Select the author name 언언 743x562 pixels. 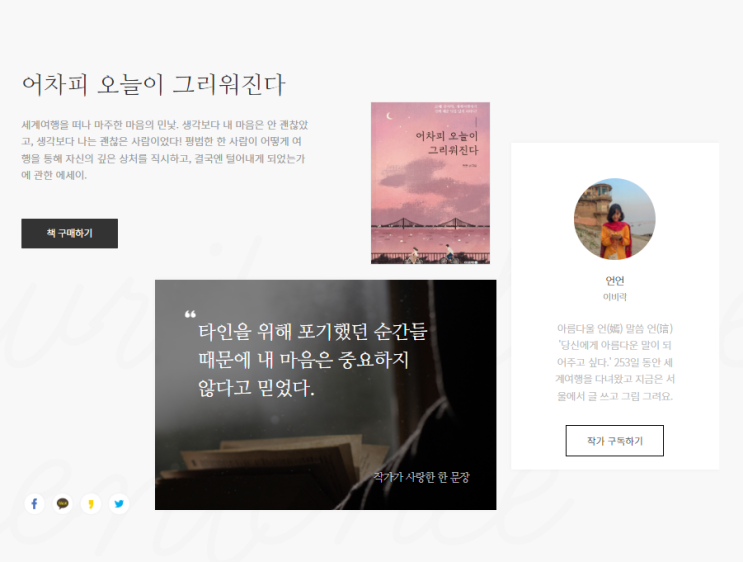[615, 281]
